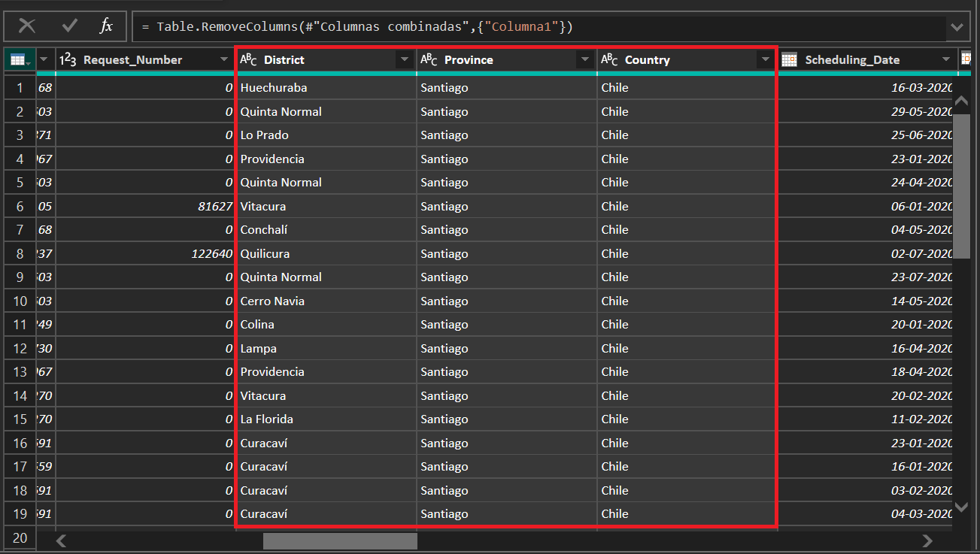Open District column filter dropdown
Image resolution: width=980 pixels, height=554 pixels.
[405, 59]
